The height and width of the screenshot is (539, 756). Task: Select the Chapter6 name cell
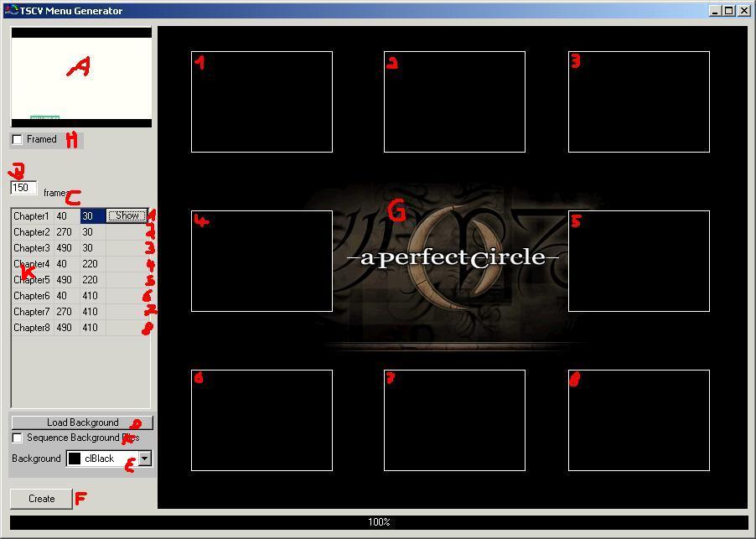[x=33, y=296]
